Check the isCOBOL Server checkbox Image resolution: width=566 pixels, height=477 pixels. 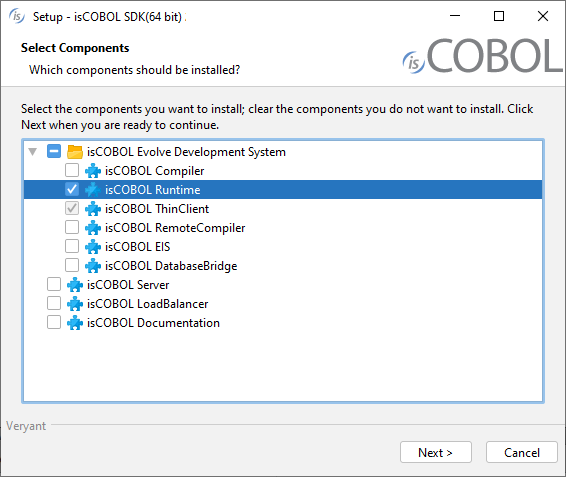[54, 284]
